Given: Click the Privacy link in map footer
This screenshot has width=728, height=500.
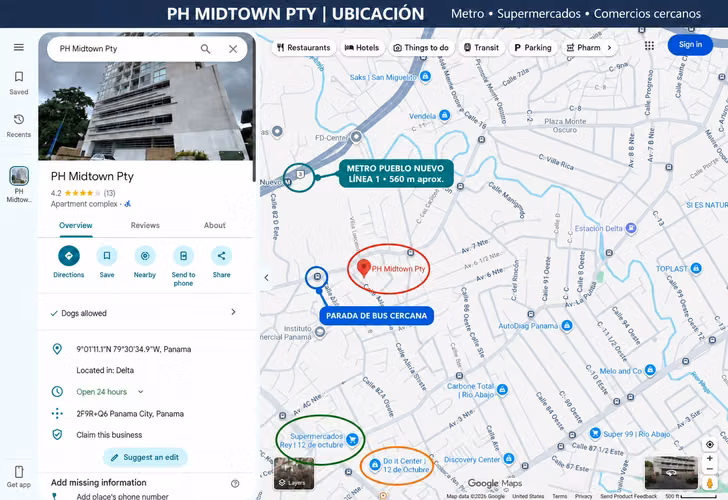Looking at the screenshot, I should pos(583,496).
